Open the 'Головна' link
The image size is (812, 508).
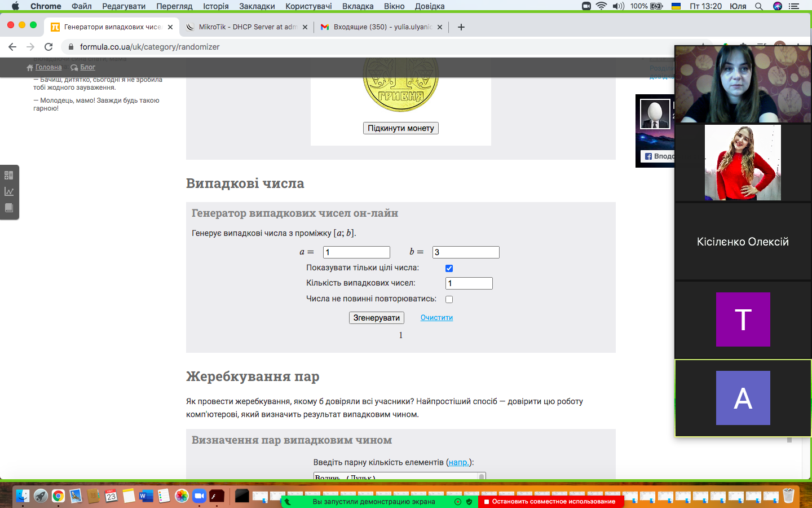(48, 67)
